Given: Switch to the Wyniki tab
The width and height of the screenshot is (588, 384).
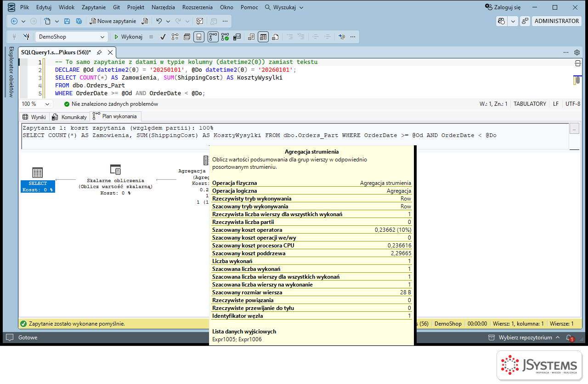Looking at the screenshot, I should coord(34,117).
